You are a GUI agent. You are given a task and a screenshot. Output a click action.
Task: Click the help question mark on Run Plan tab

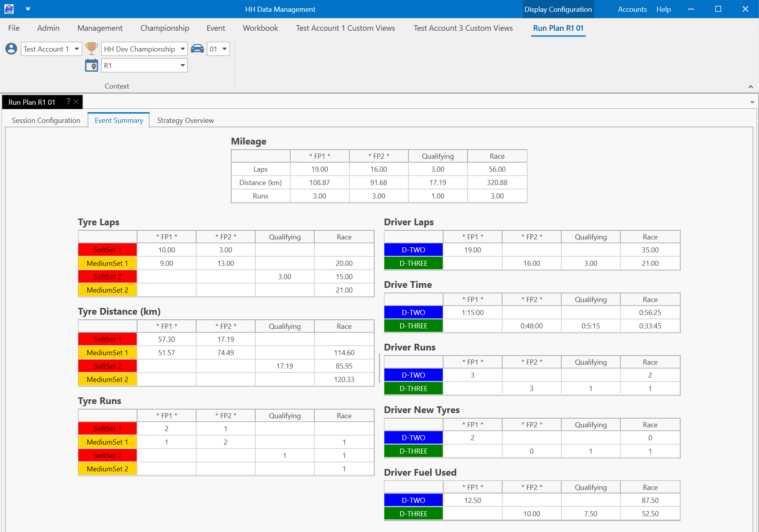pyautogui.click(x=68, y=102)
